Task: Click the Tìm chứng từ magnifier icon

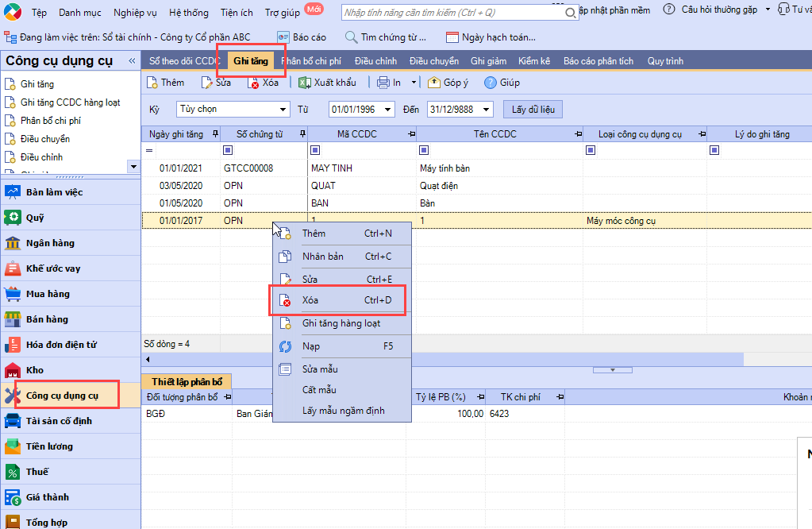Action: 351,37
